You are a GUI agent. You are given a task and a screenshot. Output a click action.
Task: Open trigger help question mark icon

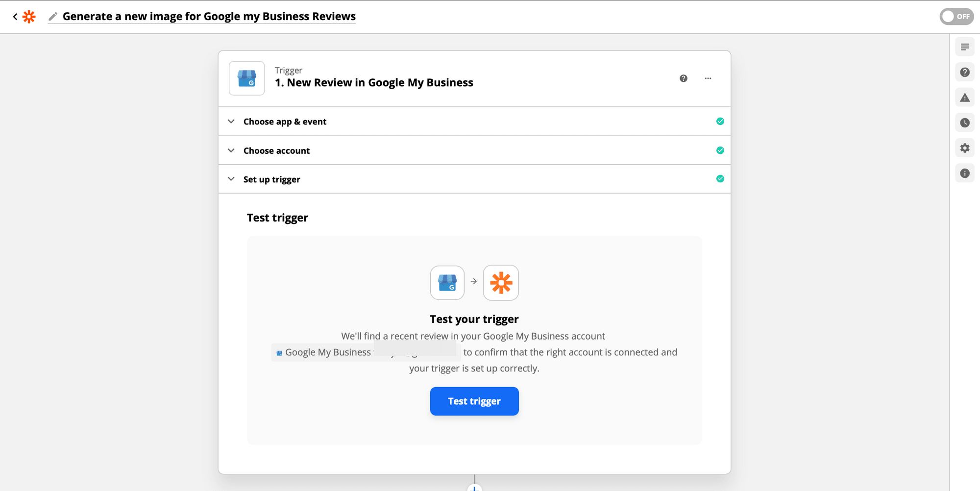pos(684,78)
